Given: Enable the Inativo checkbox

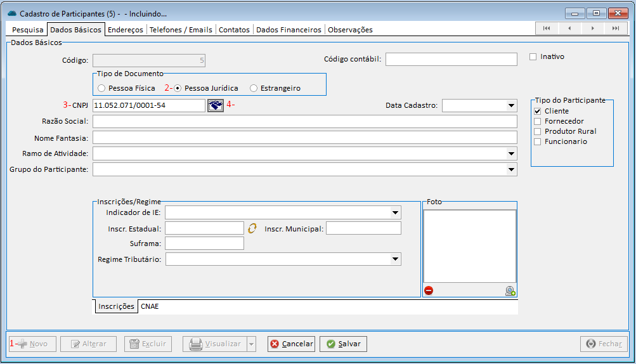Looking at the screenshot, I should point(533,57).
